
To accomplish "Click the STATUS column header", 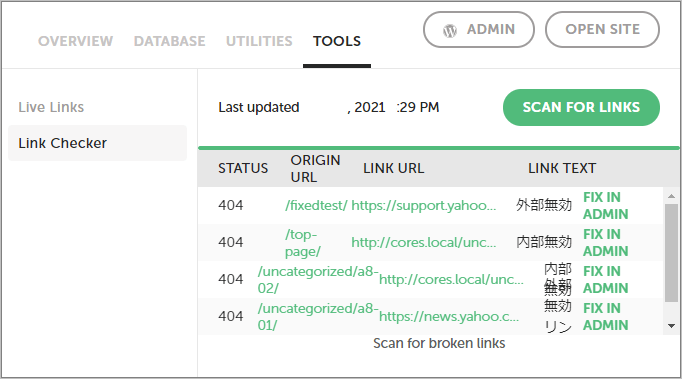I will pyautogui.click(x=243, y=168).
